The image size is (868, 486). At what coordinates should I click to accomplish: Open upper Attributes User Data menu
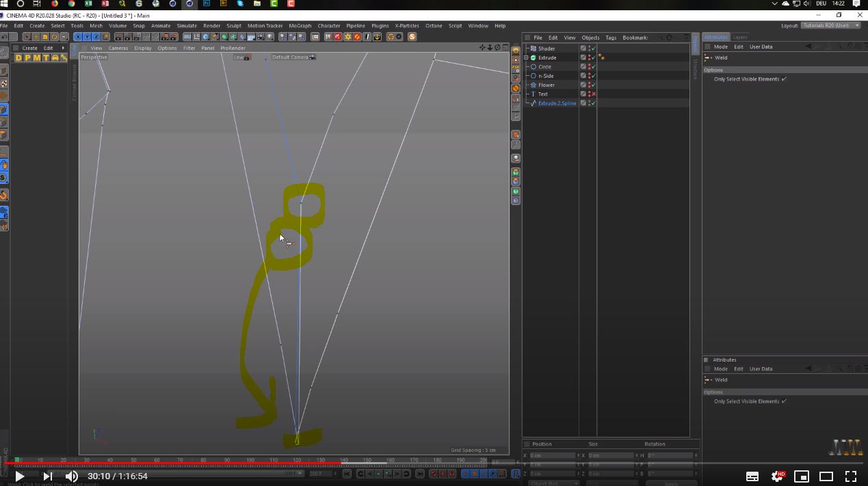pos(761,46)
